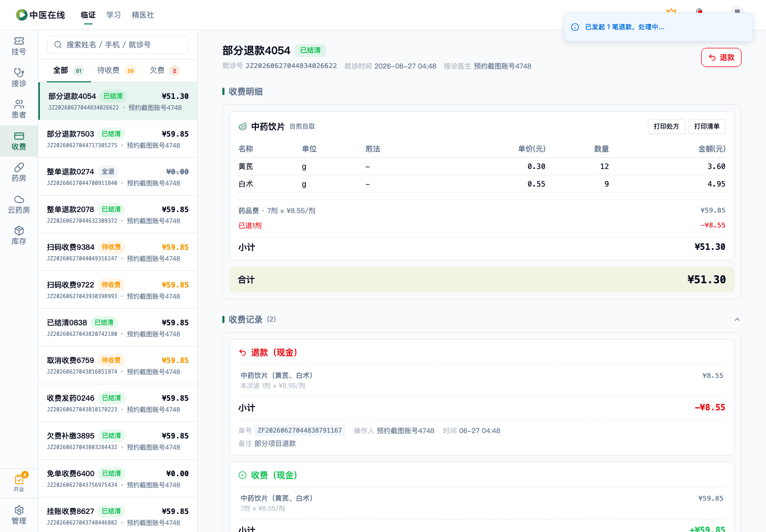Open the 扫码收费9384 pending bill
766x532 pixels.
click(x=118, y=252)
